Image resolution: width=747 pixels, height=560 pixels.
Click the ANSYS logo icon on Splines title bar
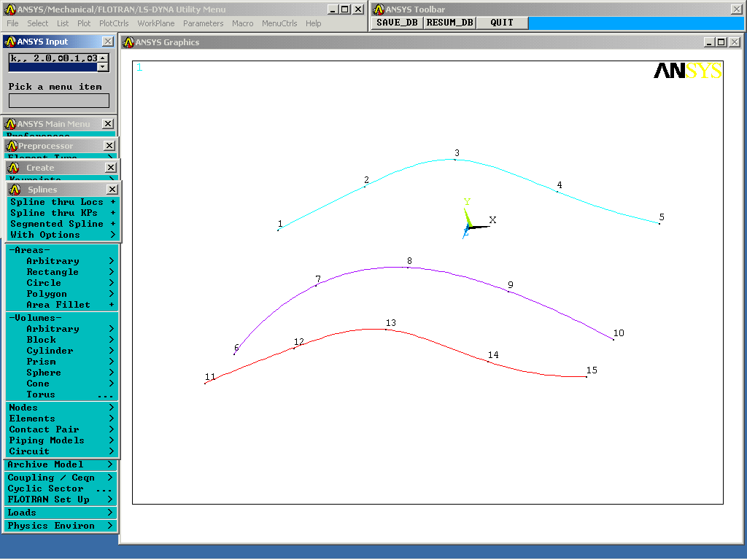click(15, 190)
